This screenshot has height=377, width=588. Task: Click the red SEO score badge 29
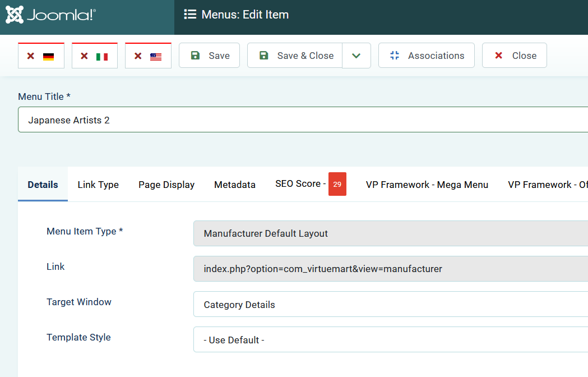tap(337, 184)
